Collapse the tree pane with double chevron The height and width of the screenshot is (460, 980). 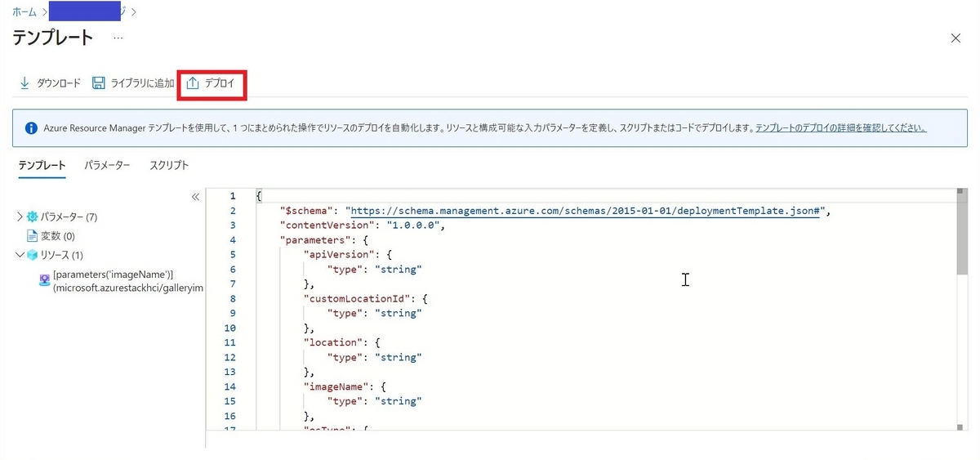[x=195, y=197]
